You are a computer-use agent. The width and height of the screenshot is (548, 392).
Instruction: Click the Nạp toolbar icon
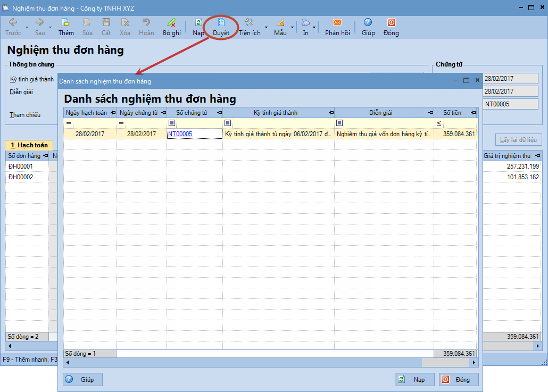pos(198,23)
